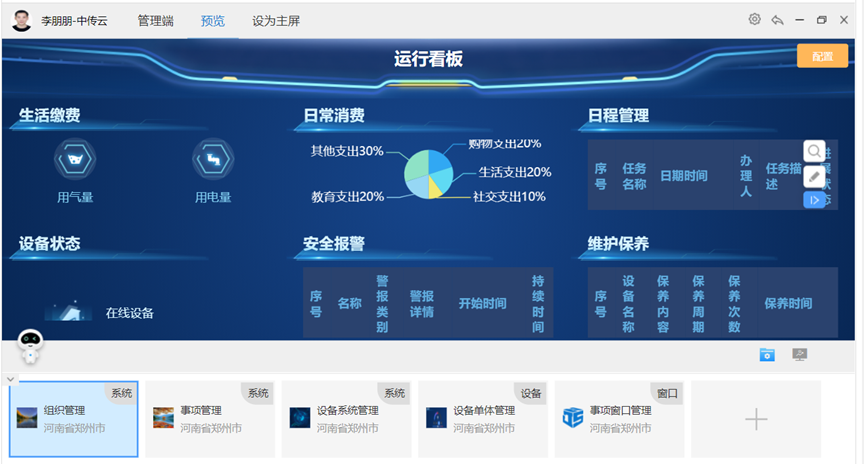Open the blue folder settings icon

[x=767, y=355]
